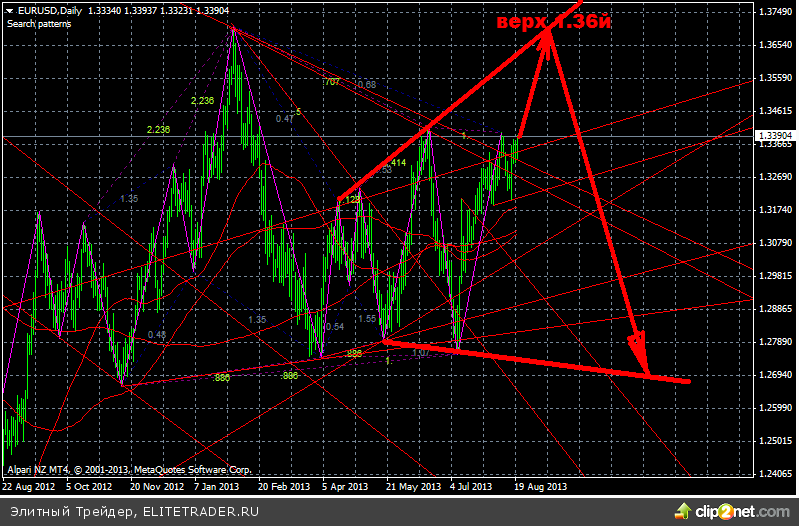The height and width of the screenshot is (526, 799).
Task: Click the January 2013 price peak
Action: (233, 30)
